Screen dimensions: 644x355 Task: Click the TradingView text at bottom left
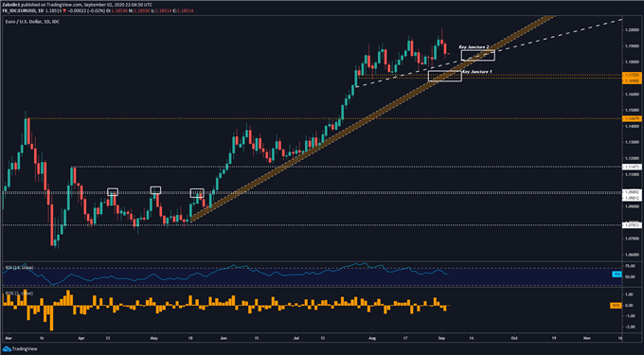pyautogui.click(x=25, y=348)
